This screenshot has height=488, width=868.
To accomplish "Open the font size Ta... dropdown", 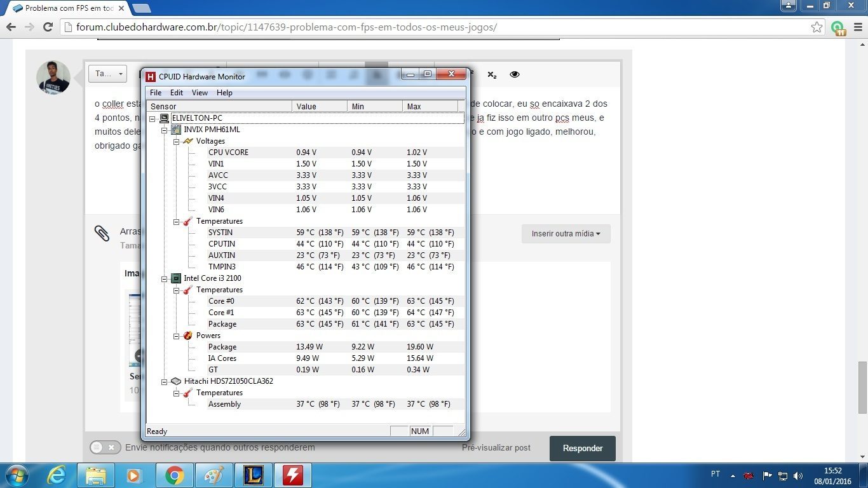I will 107,74.
